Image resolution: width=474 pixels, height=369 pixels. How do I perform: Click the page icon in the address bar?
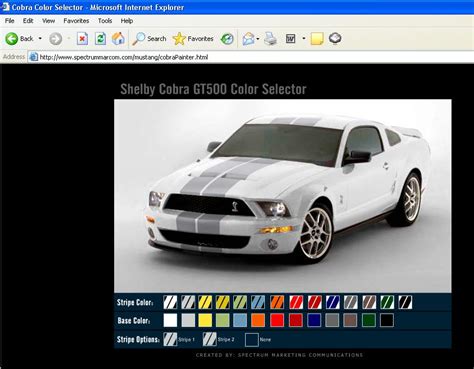point(33,57)
